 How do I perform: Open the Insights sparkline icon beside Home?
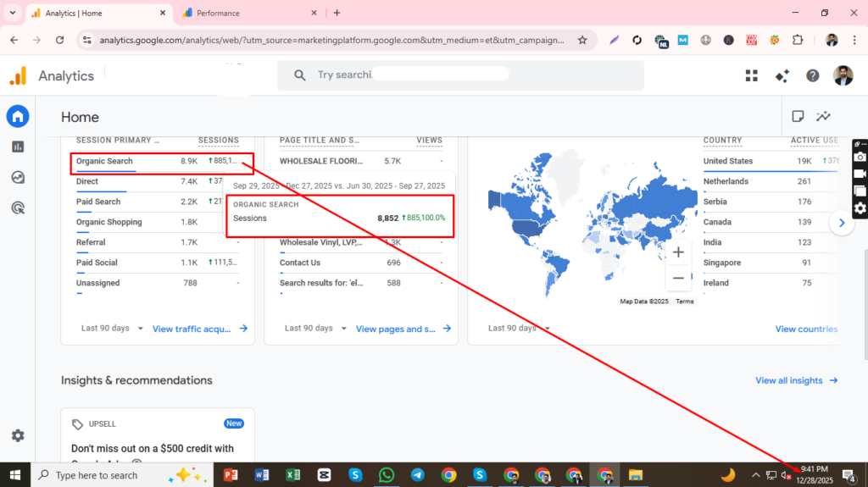coord(823,117)
